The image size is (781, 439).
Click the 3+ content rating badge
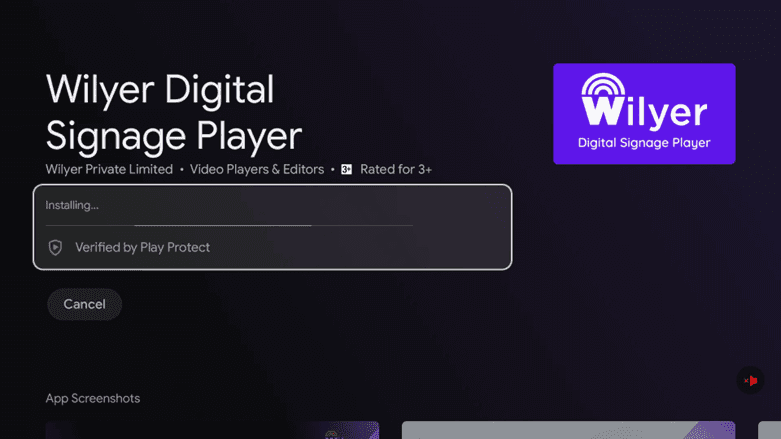click(346, 169)
